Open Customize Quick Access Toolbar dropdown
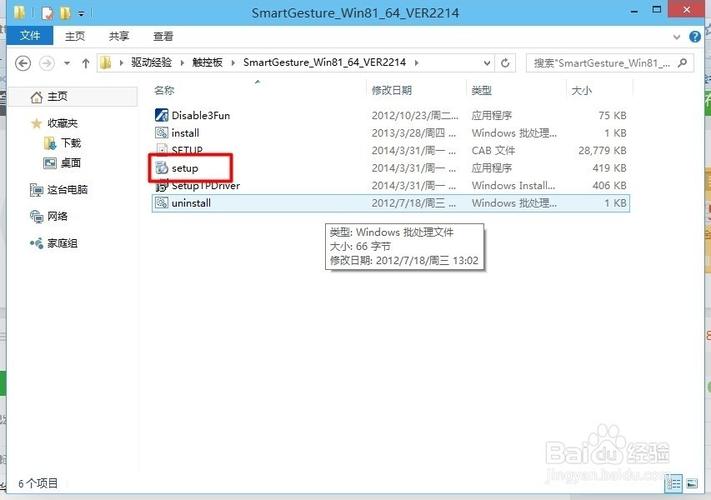711x500 pixels. click(x=81, y=14)
